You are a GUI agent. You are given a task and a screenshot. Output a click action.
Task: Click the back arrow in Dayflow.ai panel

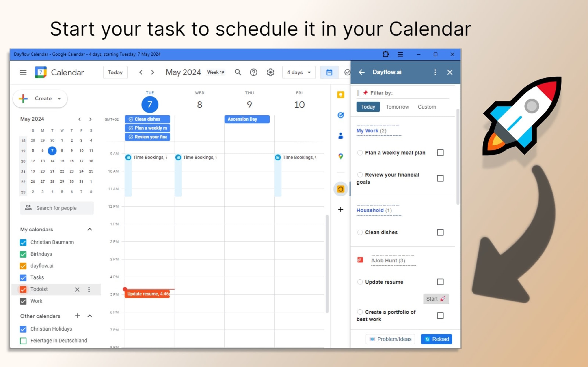point(361,72)
